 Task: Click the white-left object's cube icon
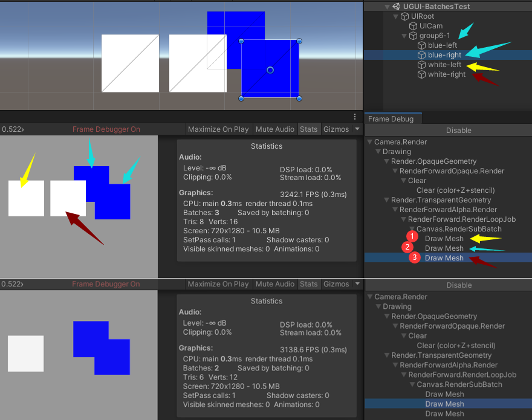[421, 65]
